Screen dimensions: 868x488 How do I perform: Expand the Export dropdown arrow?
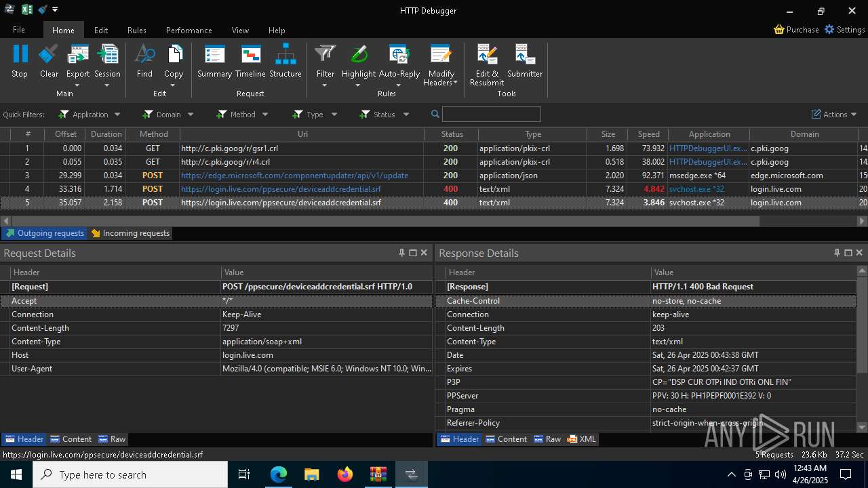click(x=77, y=85)
